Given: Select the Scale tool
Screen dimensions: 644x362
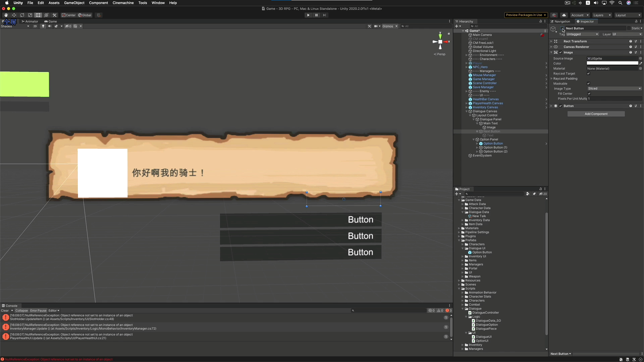Looking at the screenshot, I should pyautogui.click(x=30, y=15).
